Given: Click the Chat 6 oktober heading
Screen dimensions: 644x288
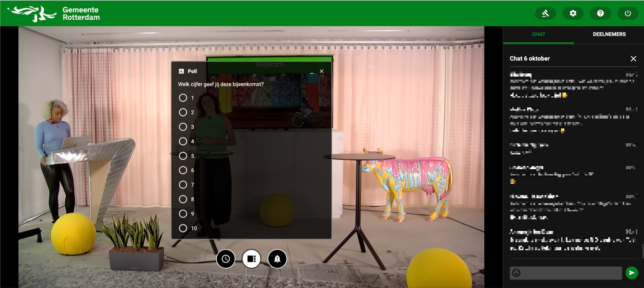Looking at the screenshot, I should pos(530,59).
